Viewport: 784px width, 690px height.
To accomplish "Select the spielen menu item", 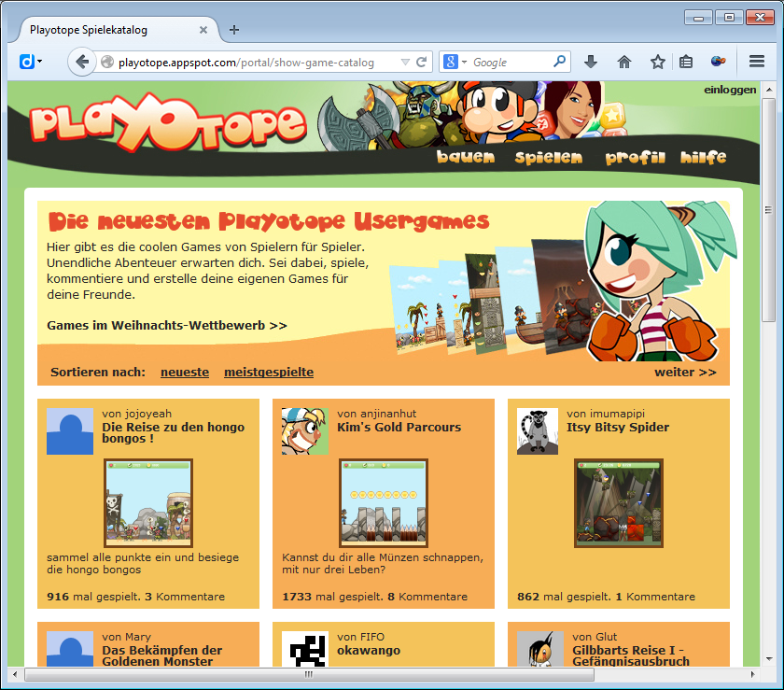I will (x=547, y=157).
